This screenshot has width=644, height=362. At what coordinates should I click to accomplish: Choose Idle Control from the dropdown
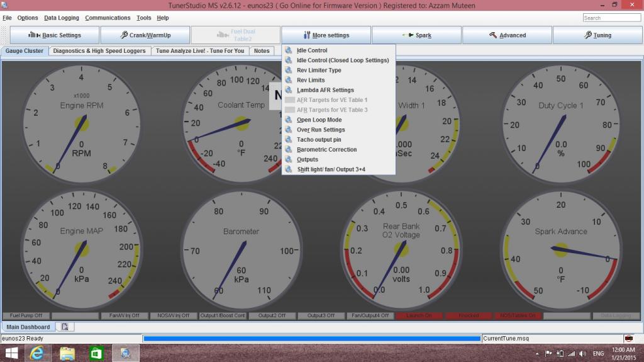(338, 50)
